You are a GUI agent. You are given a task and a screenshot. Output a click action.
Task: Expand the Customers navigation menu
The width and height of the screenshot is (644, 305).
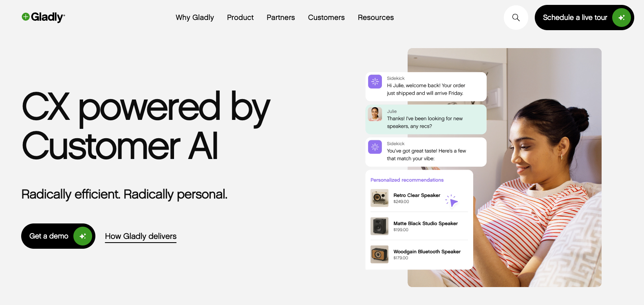tap(326, 18)
